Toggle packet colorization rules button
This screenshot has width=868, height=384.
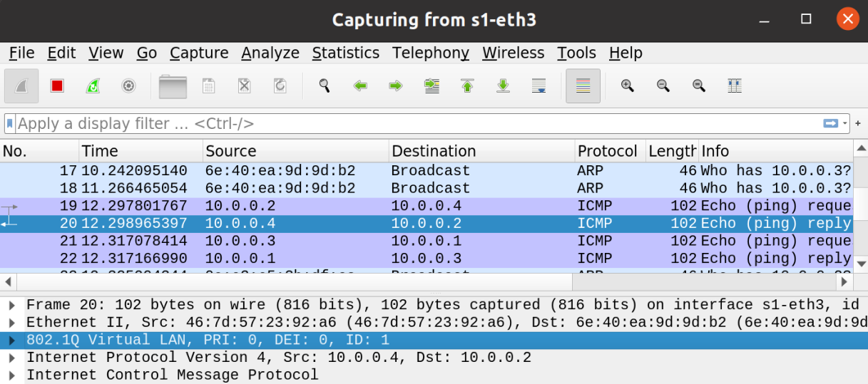coord(583,86)
